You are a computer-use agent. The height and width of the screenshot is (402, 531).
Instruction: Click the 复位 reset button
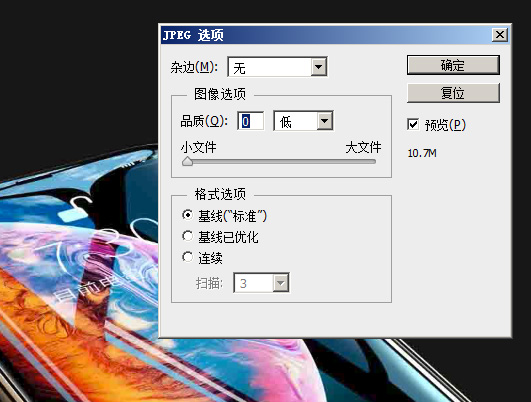tap(453, 93)
